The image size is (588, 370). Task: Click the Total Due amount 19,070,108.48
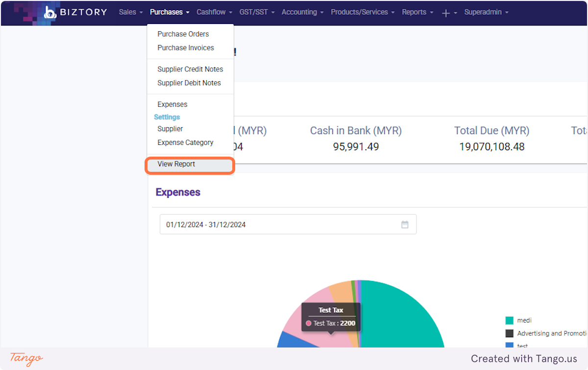(x=492, y=147)
